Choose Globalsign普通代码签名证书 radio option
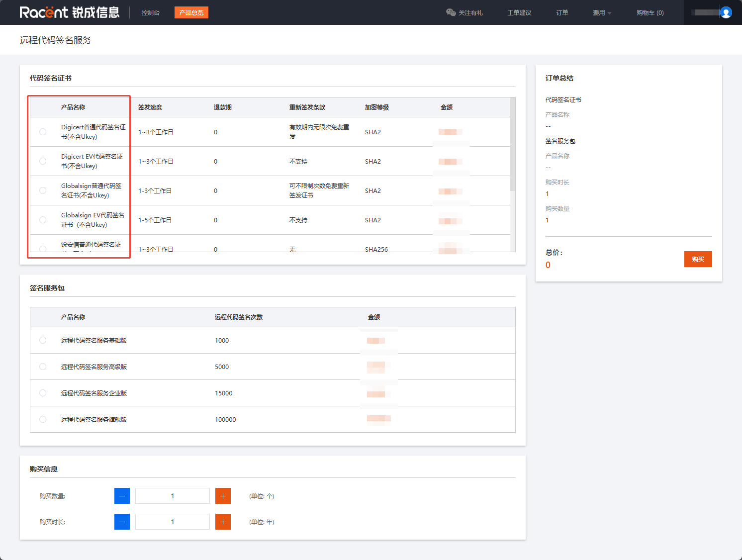Viewport: 742px width, 560px height. coord(43,190)
